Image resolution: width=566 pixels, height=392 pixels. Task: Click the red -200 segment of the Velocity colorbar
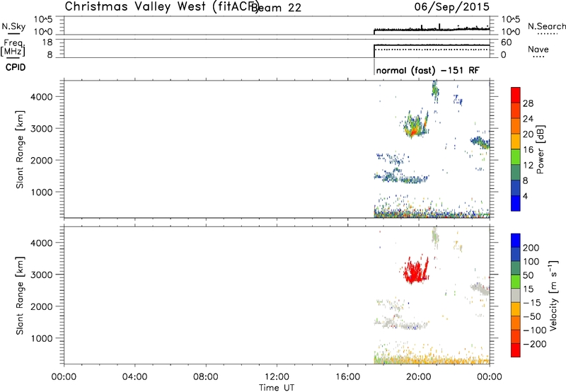tap(516, 350)
